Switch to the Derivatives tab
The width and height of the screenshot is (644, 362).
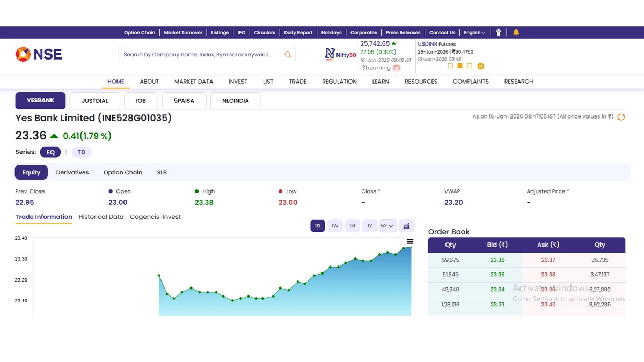pos(72,172)
